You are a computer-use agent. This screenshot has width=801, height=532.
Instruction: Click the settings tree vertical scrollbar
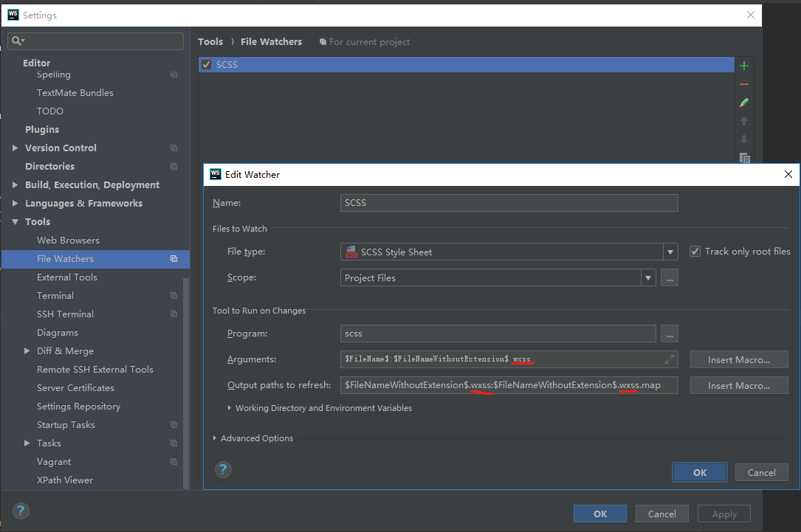click(x=186, y=383)
